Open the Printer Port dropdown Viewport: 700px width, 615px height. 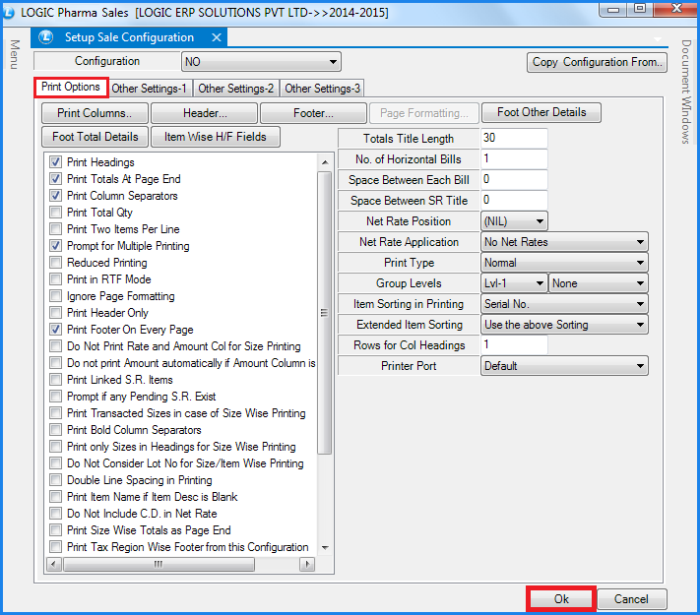pyautogui.click(x=564, y=366)
